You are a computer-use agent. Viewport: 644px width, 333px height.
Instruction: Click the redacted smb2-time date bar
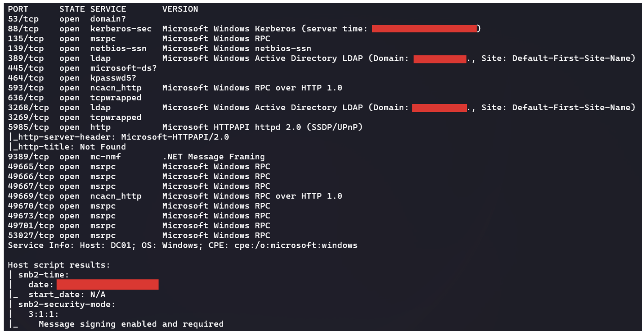pyautogui.click(x=107, y=284)
